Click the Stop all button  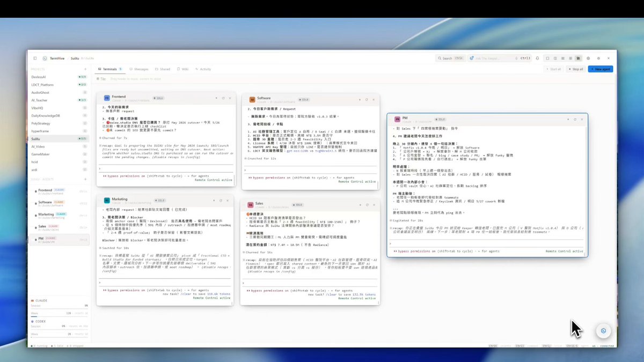pos(575,69)
